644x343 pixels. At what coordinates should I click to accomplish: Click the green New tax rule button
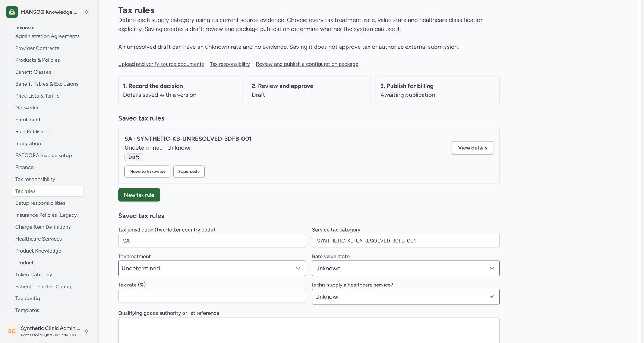click(x=139, y=195)
